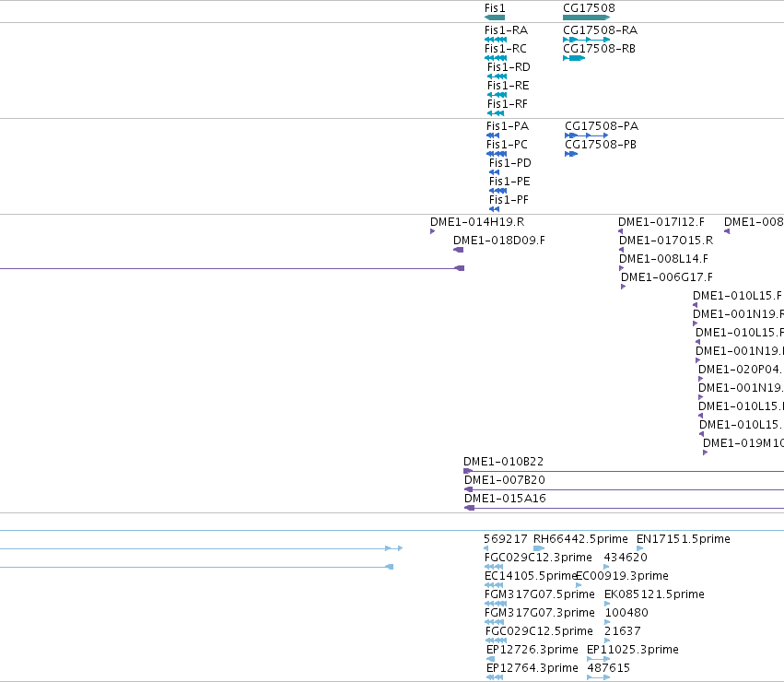Select BAC end DME1-018D09.F
The width and height of the screenshot is (784, 682).
coord(499,241)
